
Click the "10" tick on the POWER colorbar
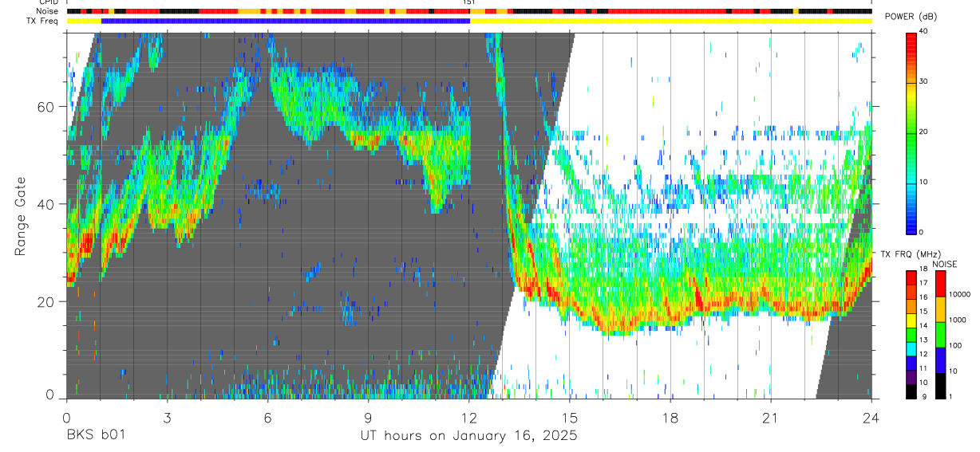coord(923,183)
